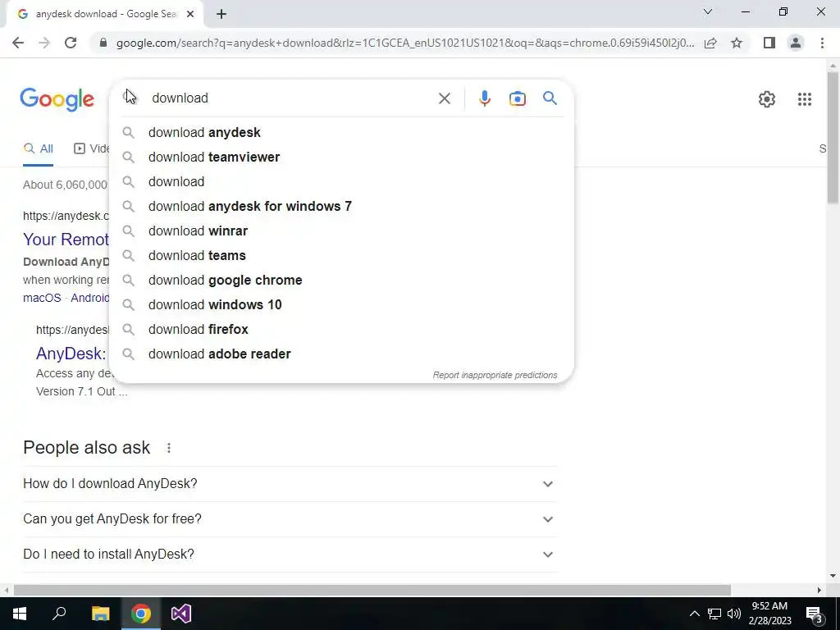Reload the current page
840x630 pixels.
(71, 43)
